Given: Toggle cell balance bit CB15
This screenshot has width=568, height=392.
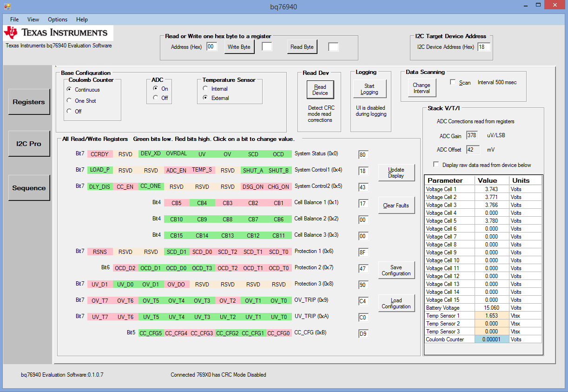Looking at the screenshot, I should 176,235.
